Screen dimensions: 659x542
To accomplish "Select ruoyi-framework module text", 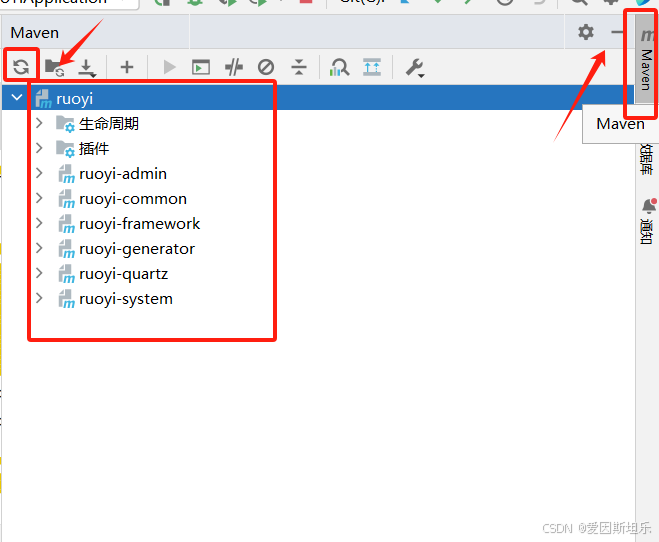I will click(140, 224).
